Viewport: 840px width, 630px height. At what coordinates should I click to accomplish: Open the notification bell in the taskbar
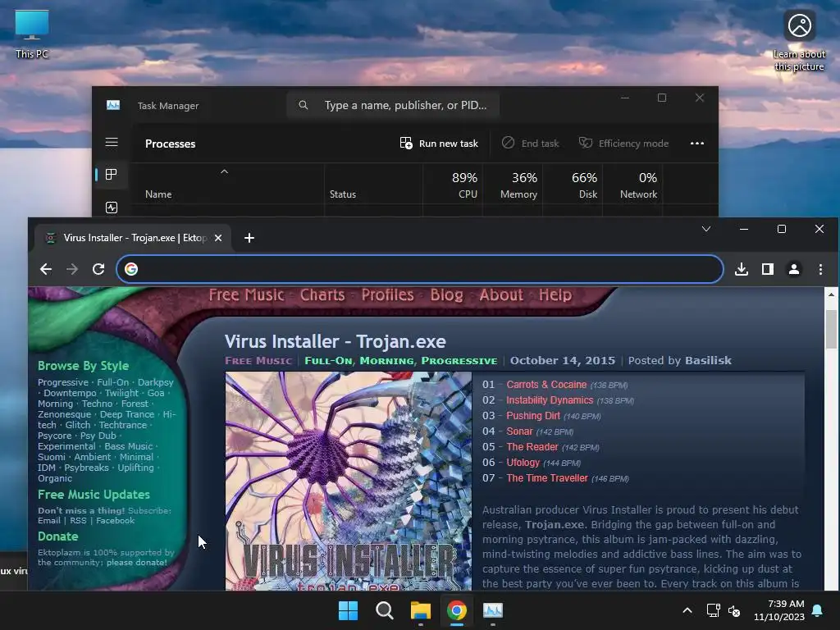pyautogui.click(x=818, y=610)
